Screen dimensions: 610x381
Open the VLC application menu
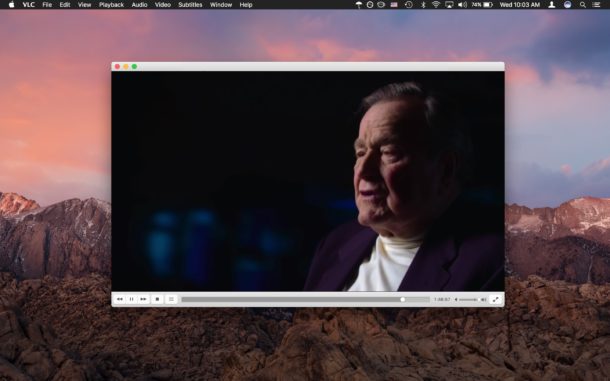(29, 5)
